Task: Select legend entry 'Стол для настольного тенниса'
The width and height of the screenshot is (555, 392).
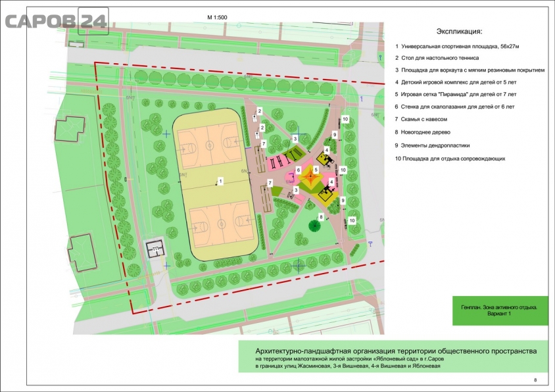Action: tap(439, 59)
